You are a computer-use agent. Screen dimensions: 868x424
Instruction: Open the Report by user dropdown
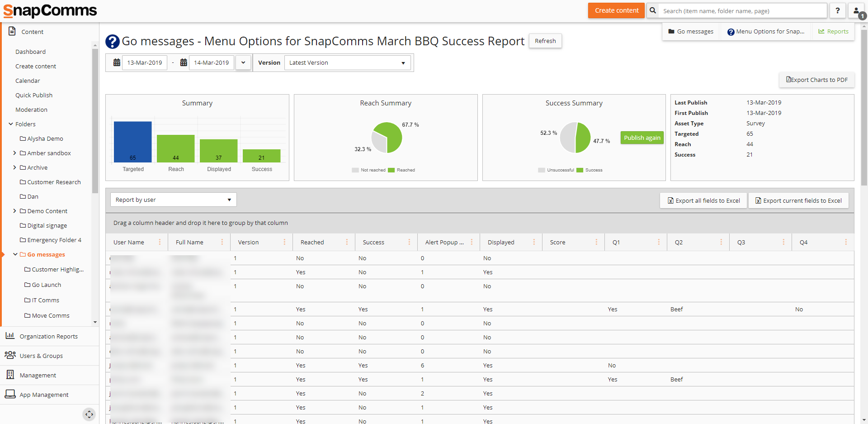173,200
